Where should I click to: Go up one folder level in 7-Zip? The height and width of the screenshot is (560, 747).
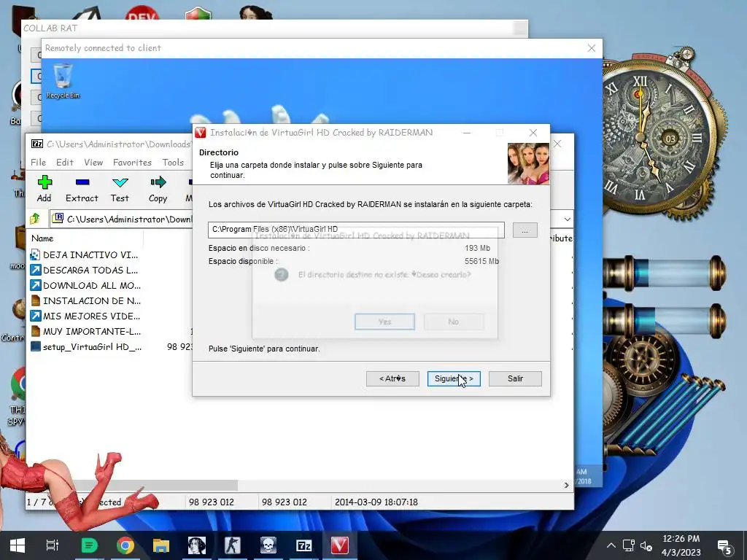click(x=35, y=219)
